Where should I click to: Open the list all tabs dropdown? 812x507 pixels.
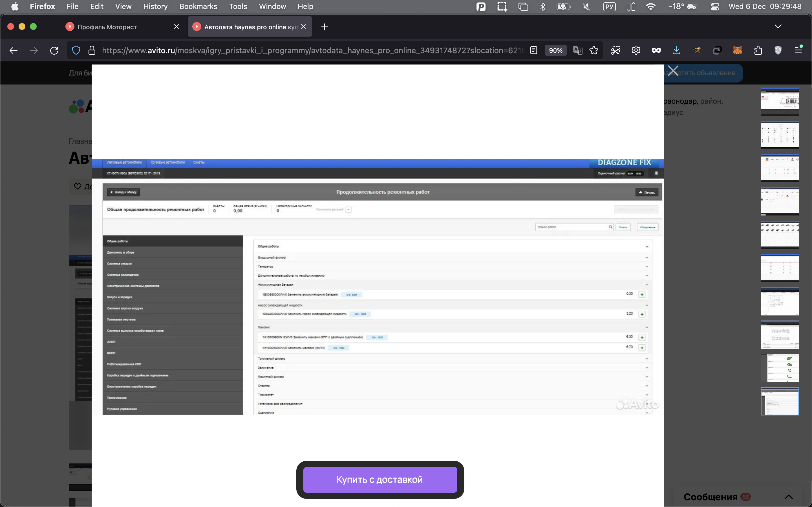click(x=778, y=26)
